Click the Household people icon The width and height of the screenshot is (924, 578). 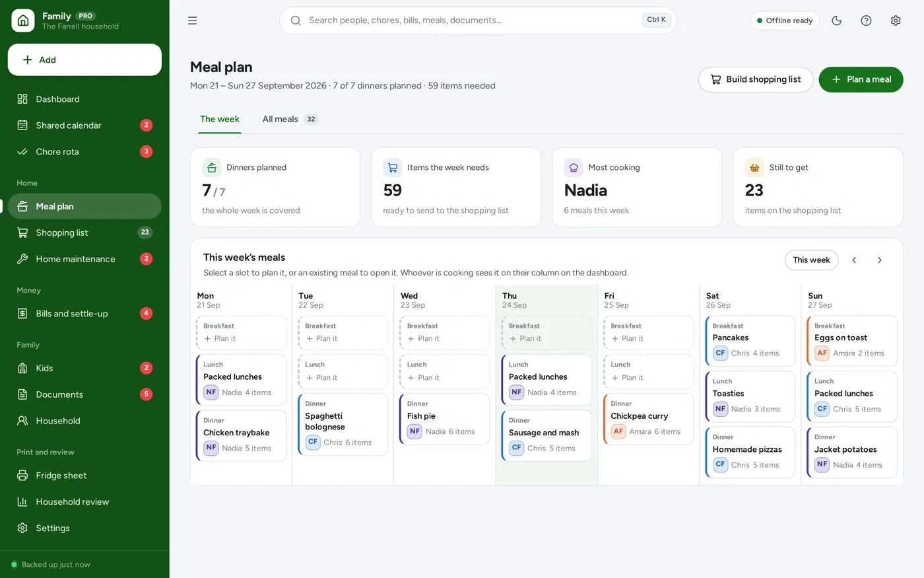pyautogui.click(x=22, y=421)
